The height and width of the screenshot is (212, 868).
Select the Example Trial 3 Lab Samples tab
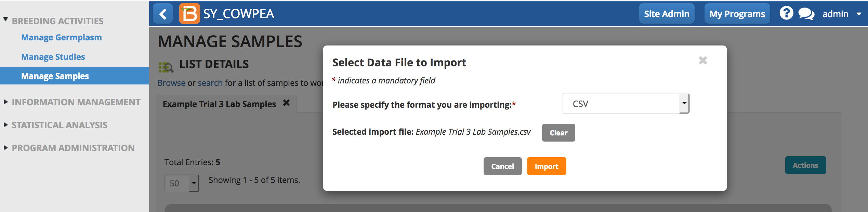219,104
